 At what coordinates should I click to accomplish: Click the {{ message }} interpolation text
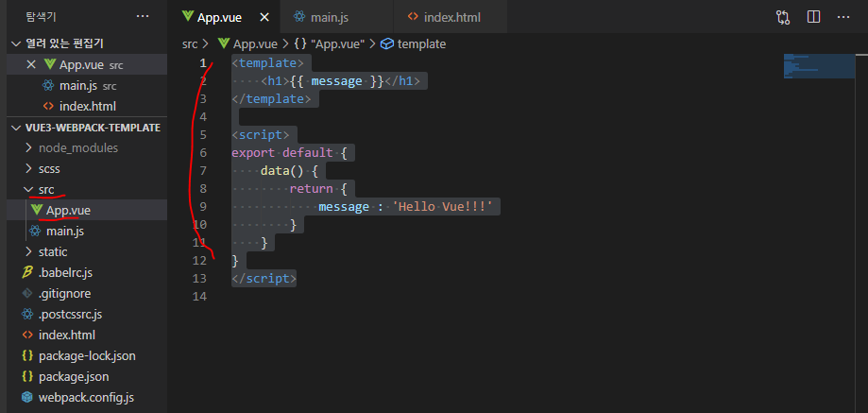click(x=336, y=81)
